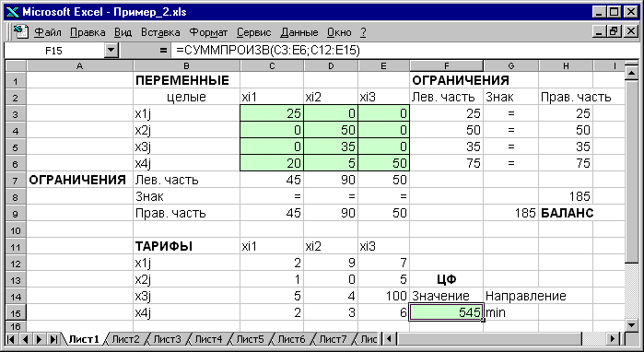The image size is (644, 352).
Task: Switch to the Лист2 sheet tab
Action: 125,339
